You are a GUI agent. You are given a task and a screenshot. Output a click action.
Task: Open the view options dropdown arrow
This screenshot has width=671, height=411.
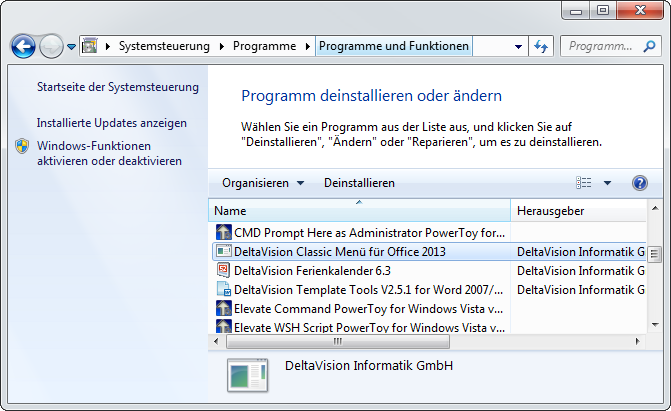[607, 183]
